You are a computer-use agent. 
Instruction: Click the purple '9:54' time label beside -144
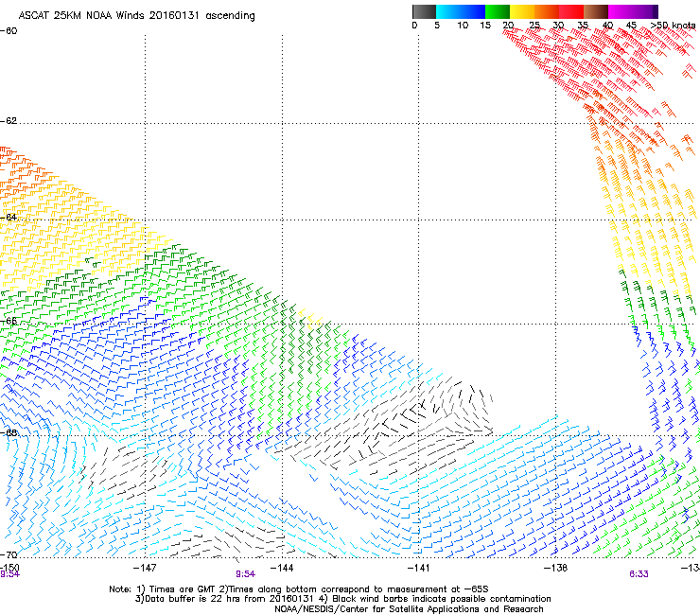click(246, 574)
